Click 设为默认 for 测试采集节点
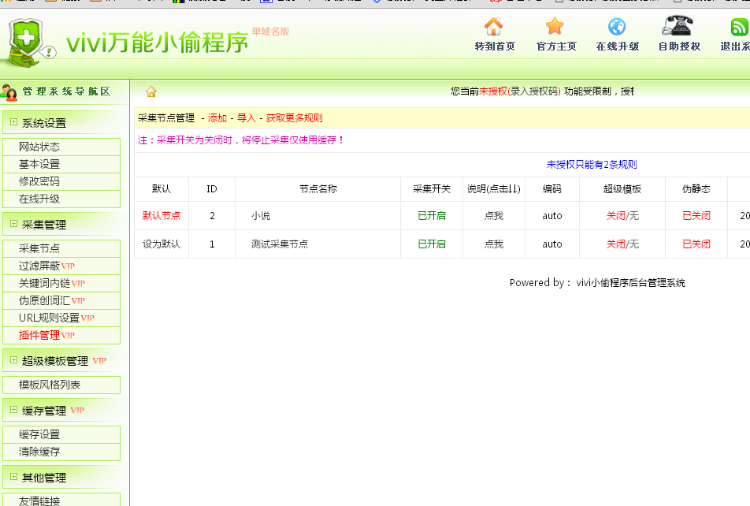The width and height of the screenshot is (750, 506). tap(161, 244)
